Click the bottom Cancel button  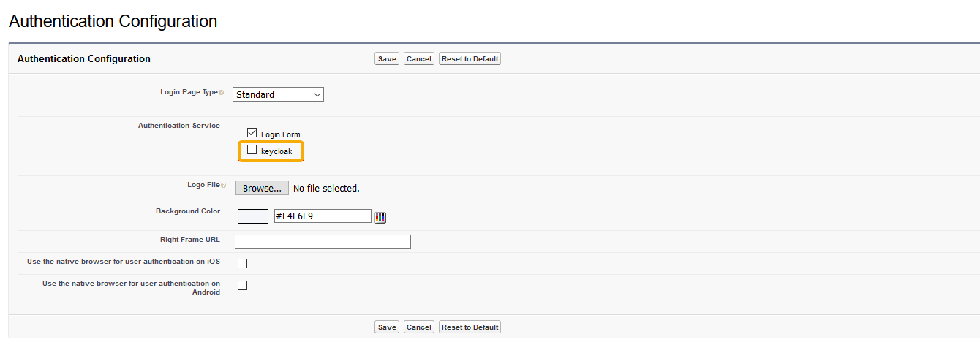pos(419,327)
